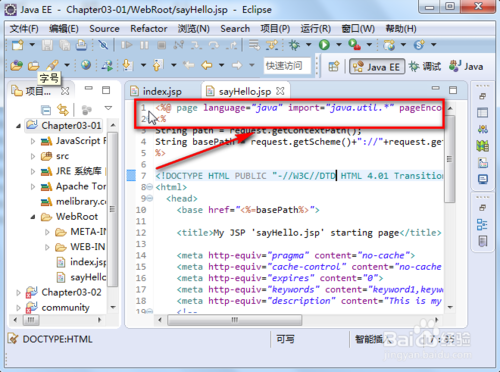Screen dimensions: 500x372
Task: Open the 帮助(H) menu
Action: (401, 29)
